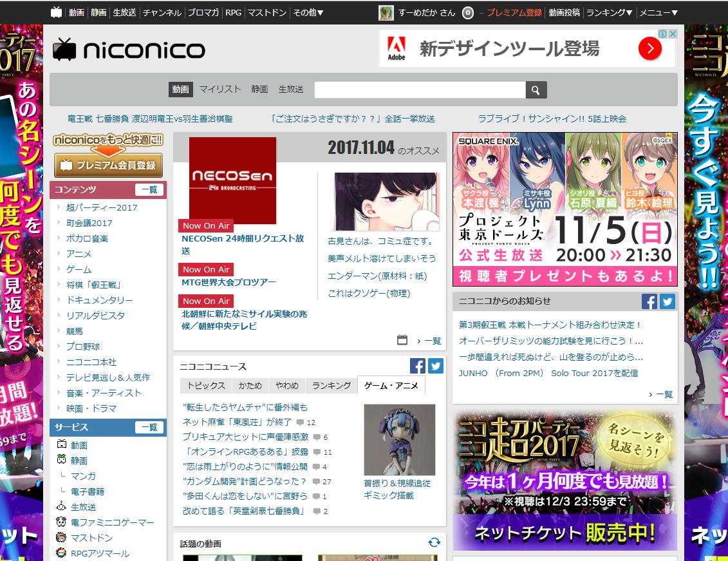
Task: Open 超パーティー2017 ネットチケット banner
Action: [x=565, y=480]
